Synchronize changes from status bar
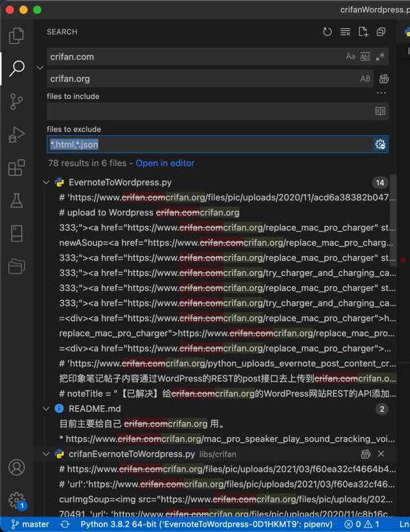Image resolution: width=410 pixels, height=532 pixels. tap(65, 524)
